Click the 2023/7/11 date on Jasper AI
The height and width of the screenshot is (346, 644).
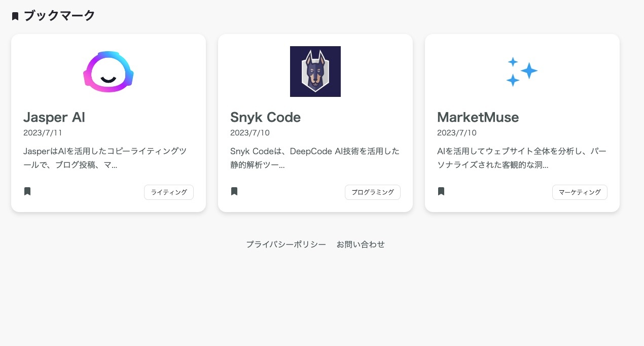tap(43, 133)
